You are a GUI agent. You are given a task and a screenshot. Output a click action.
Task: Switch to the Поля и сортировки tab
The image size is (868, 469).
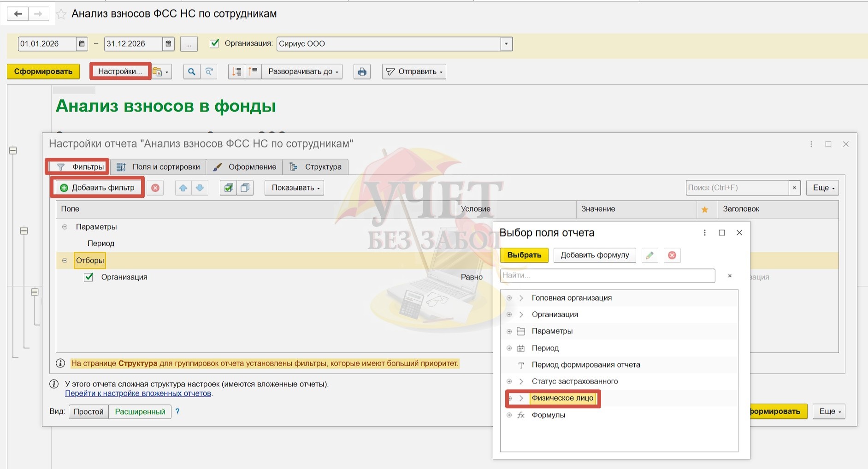(158, 167)
